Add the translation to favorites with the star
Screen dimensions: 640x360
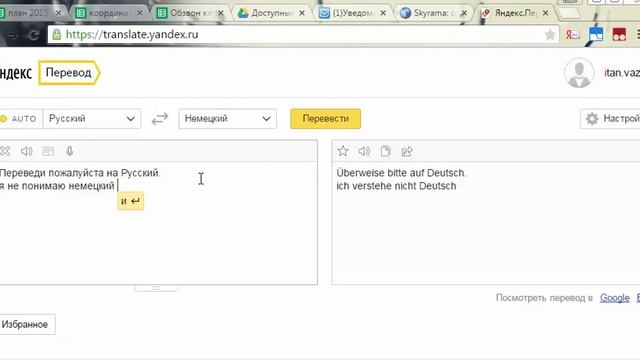tap(343, 151)
